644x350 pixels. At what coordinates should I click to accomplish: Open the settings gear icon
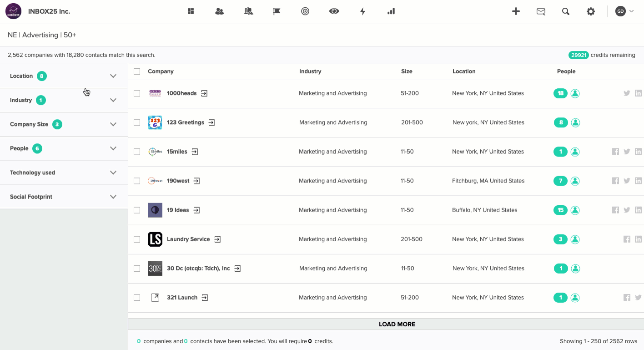(591, 11)
